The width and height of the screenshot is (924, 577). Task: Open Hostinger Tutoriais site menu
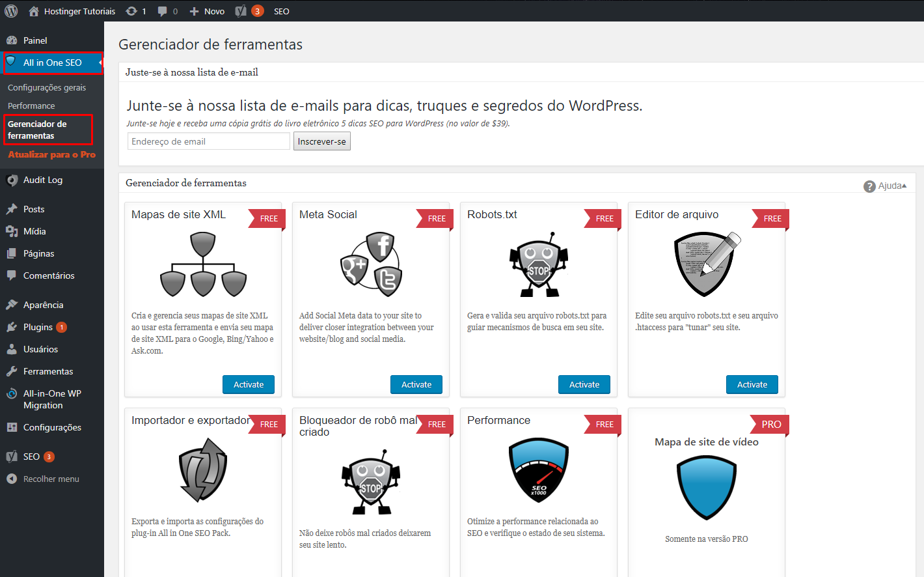pos(79,11)
